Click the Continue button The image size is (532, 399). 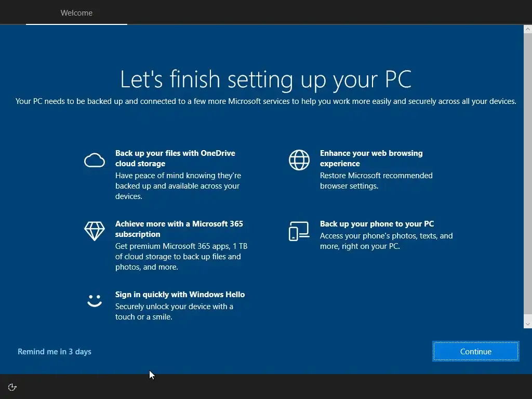click(x=476, y=351)
